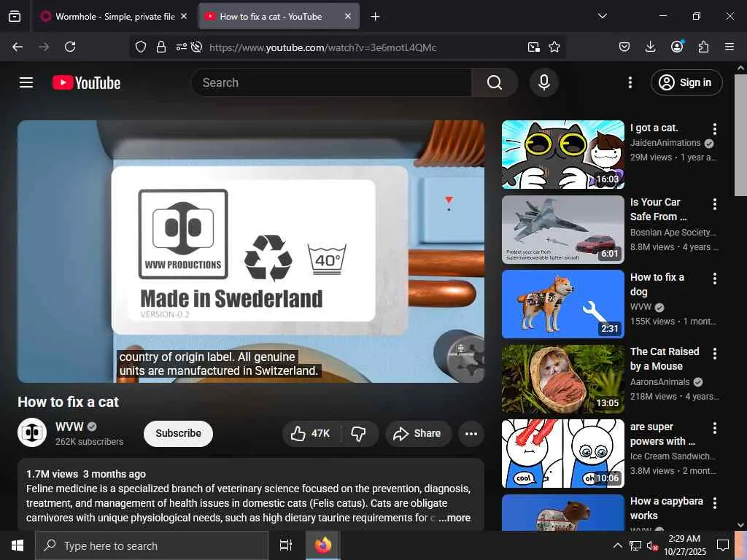Open Firefox View in tab bar
This screenshot has height=560, width=747.
click(x=15, y=16)
